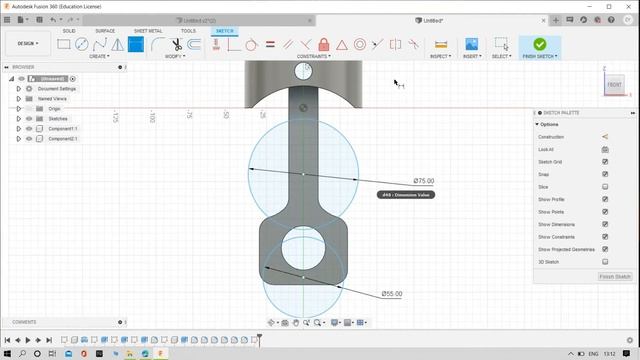
Task: Toggle Show Points checkbox
Action: 605,212
